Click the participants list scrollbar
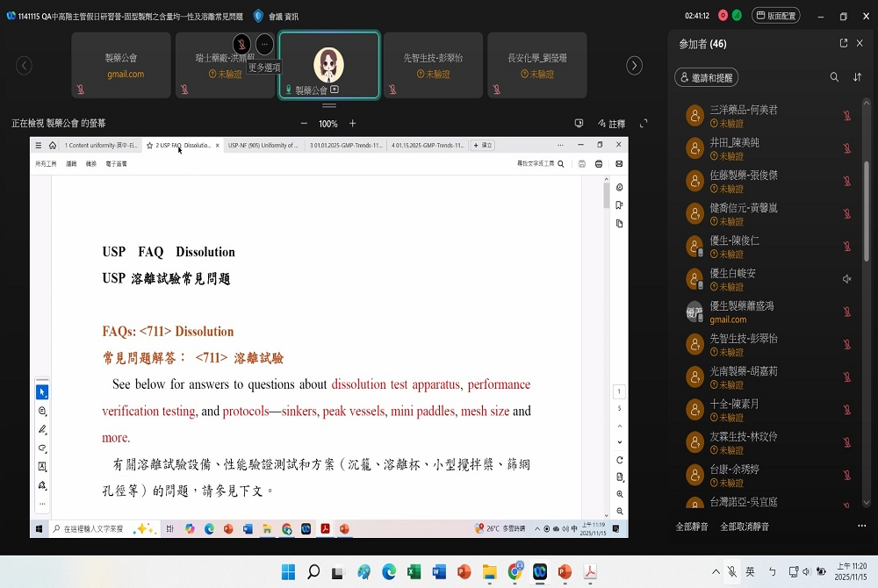878x588 pixels. point(868,202)
